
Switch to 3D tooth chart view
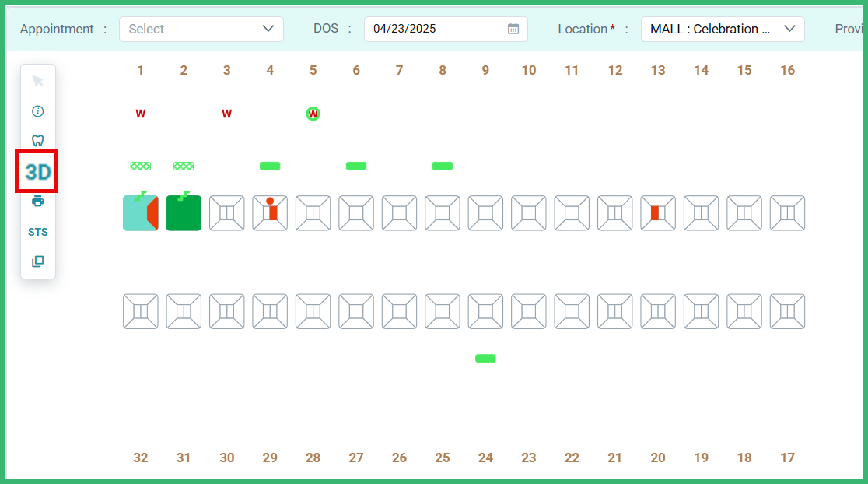(x=37, y=172)
